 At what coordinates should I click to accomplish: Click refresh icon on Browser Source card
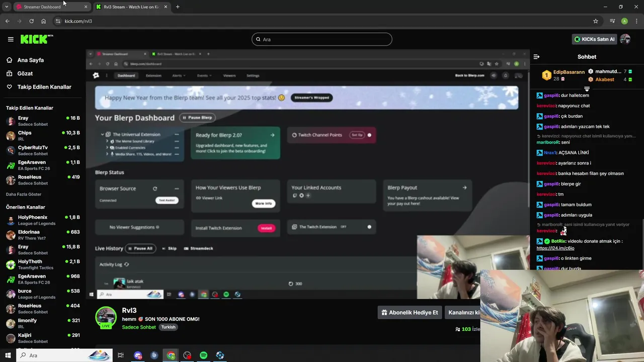[x=155, y=189]
